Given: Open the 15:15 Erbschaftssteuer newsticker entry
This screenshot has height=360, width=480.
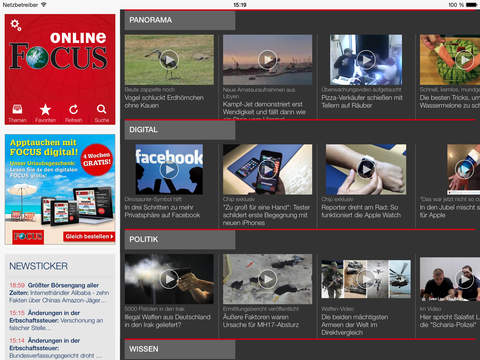Looking at the screenshot, I should coord(57,320).
